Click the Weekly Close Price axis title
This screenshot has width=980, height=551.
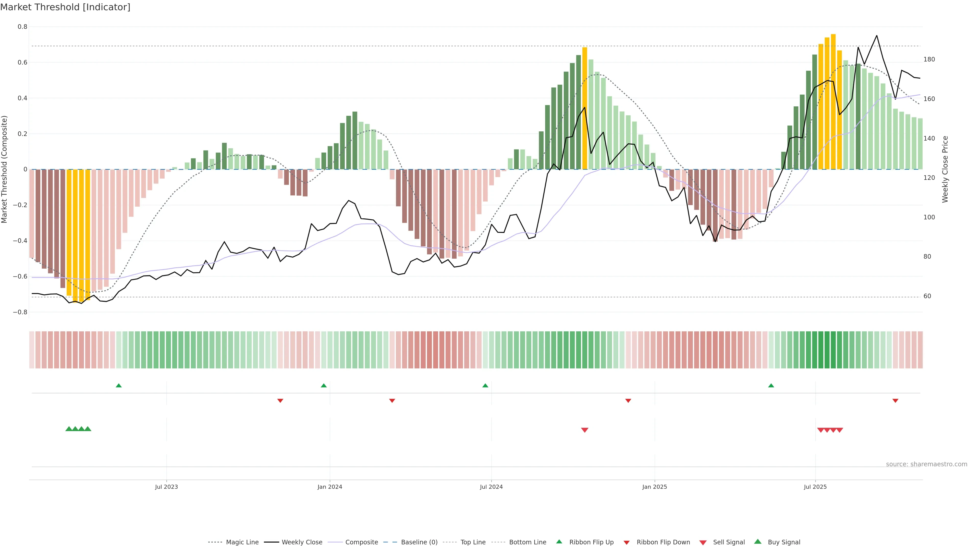point(945,169)
